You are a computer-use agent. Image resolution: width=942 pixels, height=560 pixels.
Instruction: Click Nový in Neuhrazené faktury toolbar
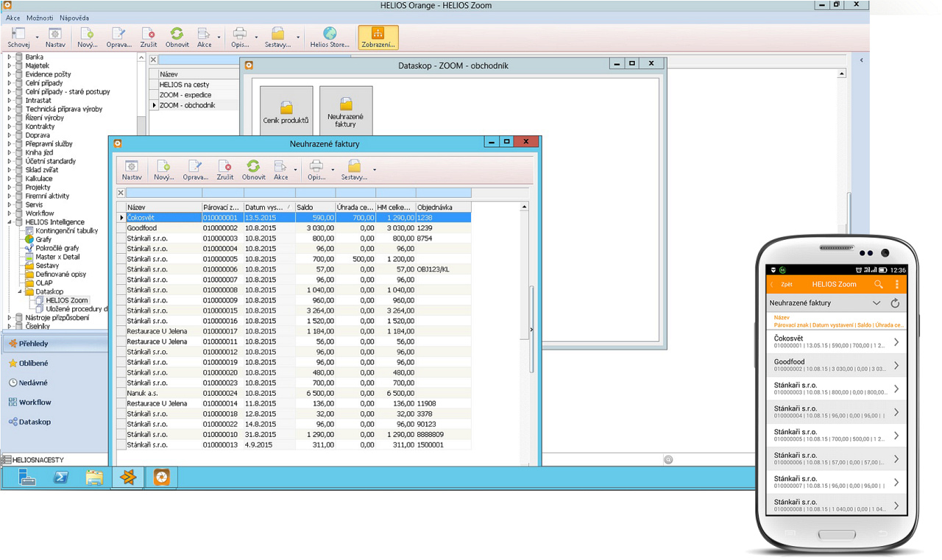point(163,170)
